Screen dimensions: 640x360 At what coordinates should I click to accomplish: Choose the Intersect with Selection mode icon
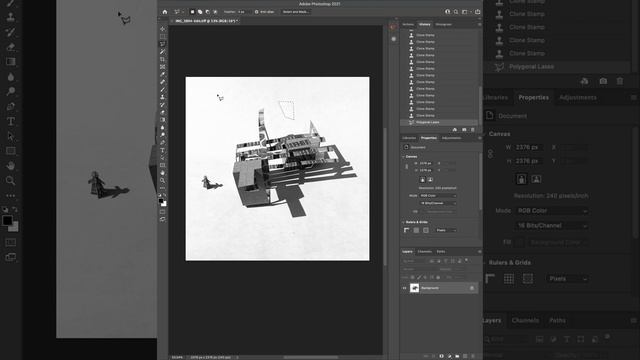coord(216,12)
